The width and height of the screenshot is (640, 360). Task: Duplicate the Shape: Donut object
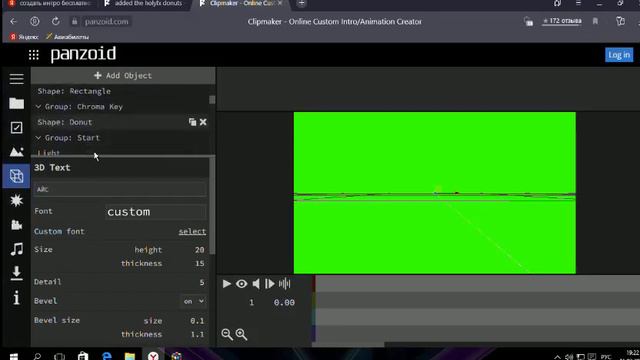(x=192, y=122)
